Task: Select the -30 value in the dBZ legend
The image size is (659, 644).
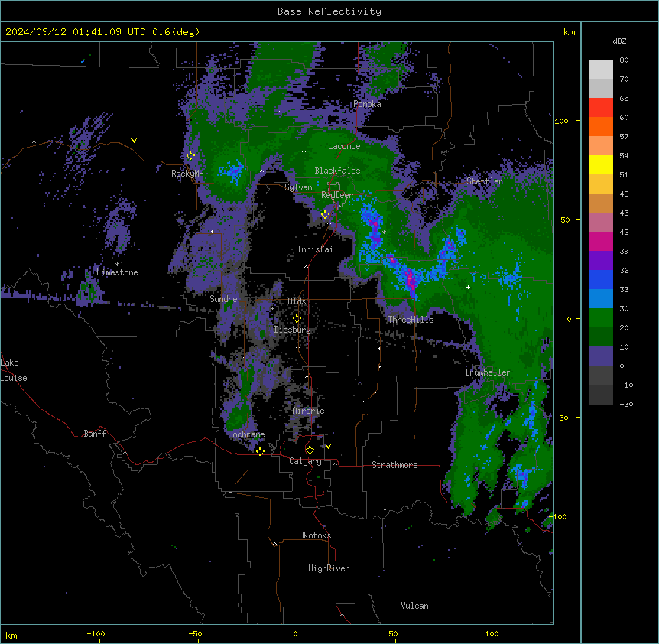Action: coord(626,404)
